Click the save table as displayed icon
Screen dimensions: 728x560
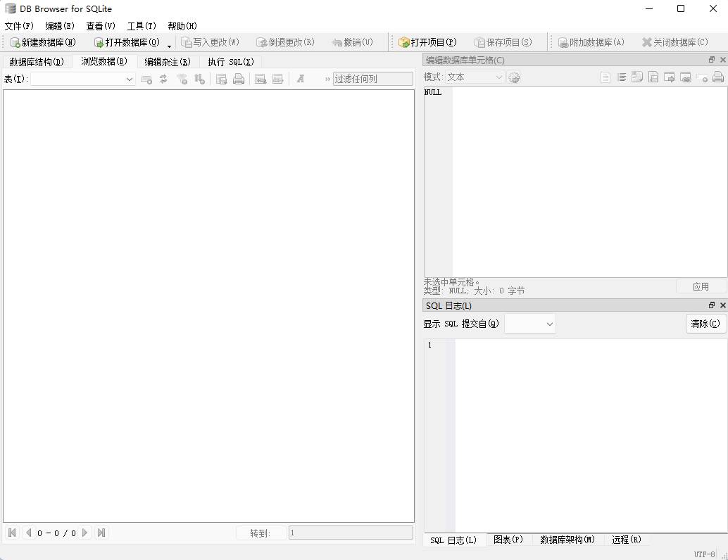tap(222, 79)
